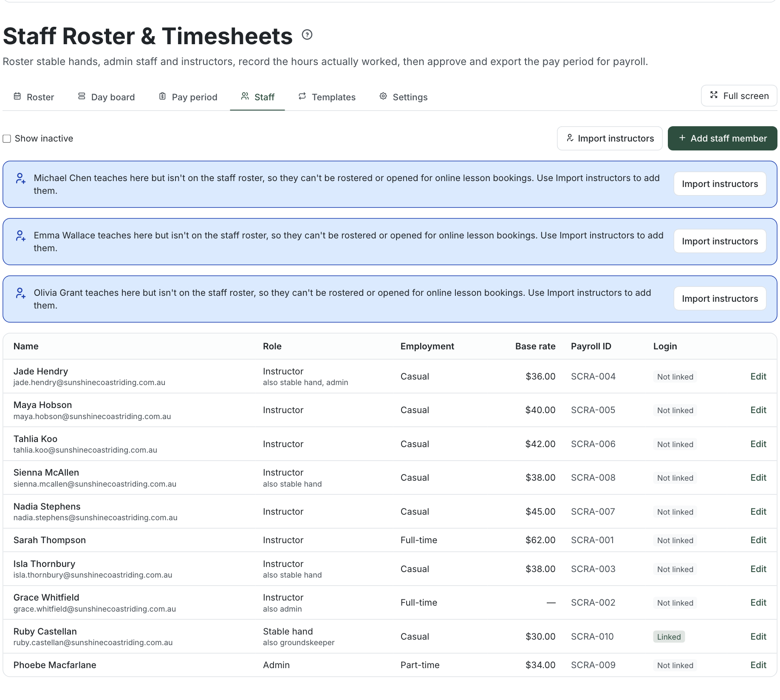Click the people icon on Staff tab
Viewport: 780px width, 700px height.
pyautogui.click(x=245, y=96)
